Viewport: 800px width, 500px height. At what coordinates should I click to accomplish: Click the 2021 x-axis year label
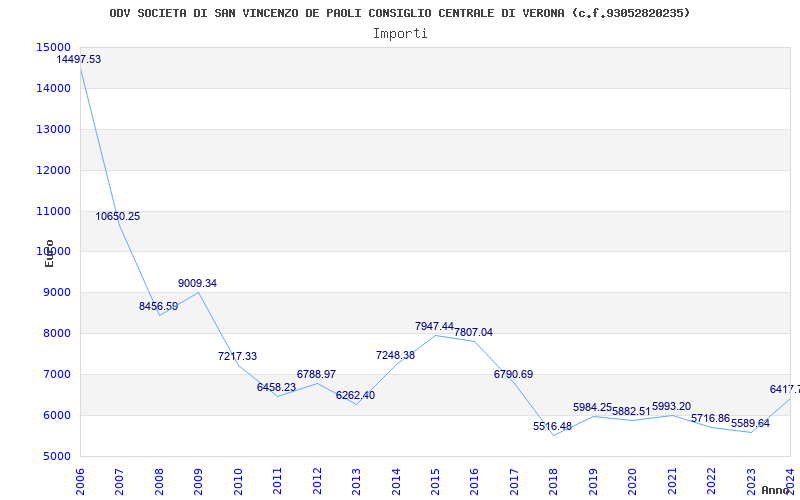(672, 481)
